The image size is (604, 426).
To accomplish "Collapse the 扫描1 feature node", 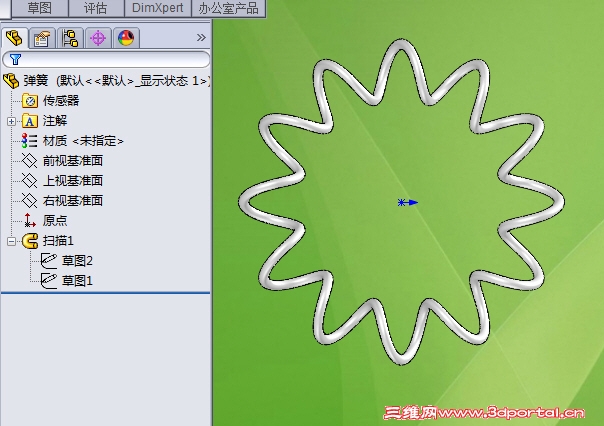I will [x=11, y=241].
